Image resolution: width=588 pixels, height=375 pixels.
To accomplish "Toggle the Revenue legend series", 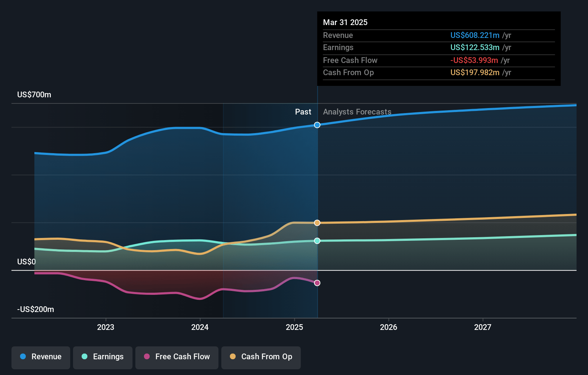I will click(x=41, y=357).
